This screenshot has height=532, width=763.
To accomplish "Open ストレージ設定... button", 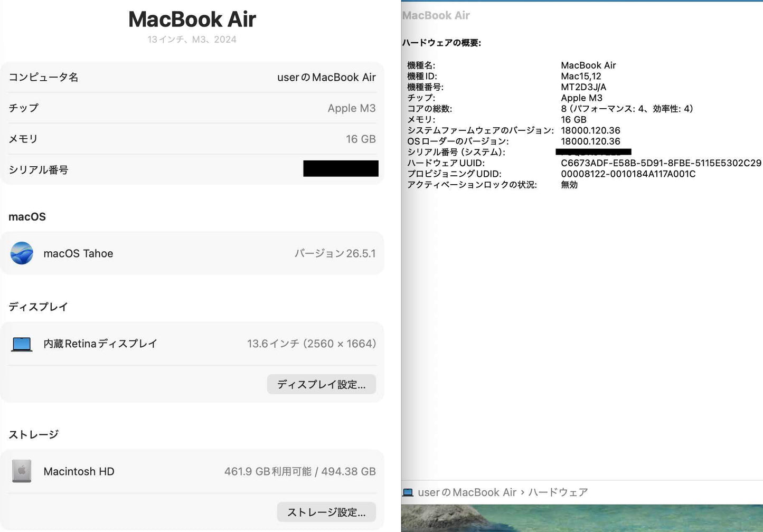I will click(x=326, y=512).
